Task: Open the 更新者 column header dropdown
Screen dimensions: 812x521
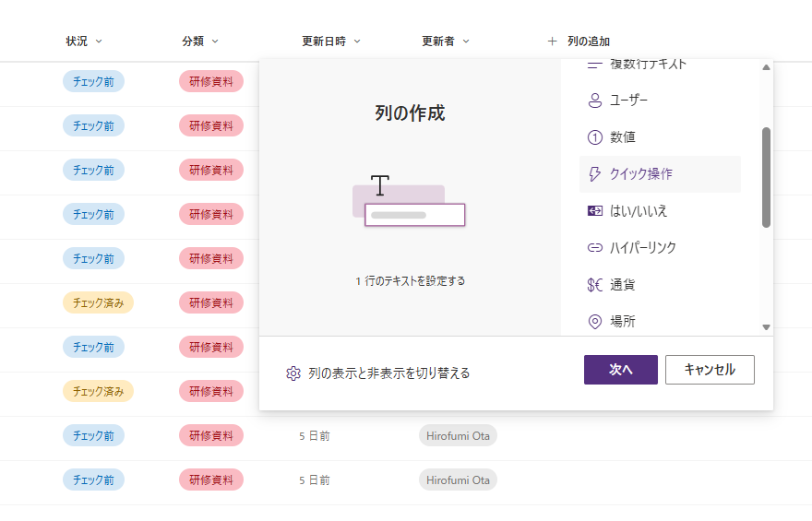Action: pyautogui.click(x=466, y=41)
